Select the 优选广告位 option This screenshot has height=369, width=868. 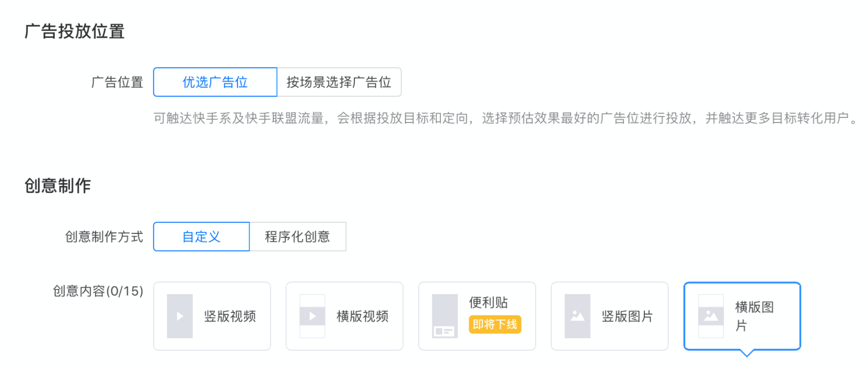coord(215,82)
